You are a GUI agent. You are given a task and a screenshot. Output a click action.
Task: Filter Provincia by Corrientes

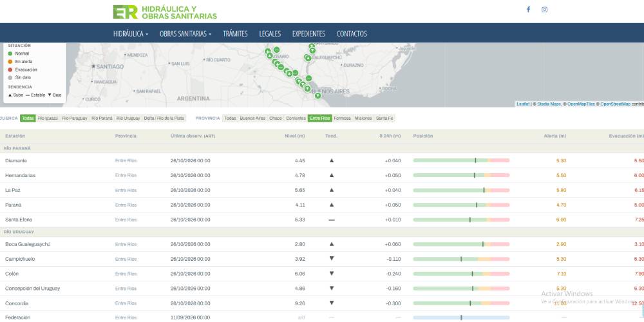coord(296,118)
